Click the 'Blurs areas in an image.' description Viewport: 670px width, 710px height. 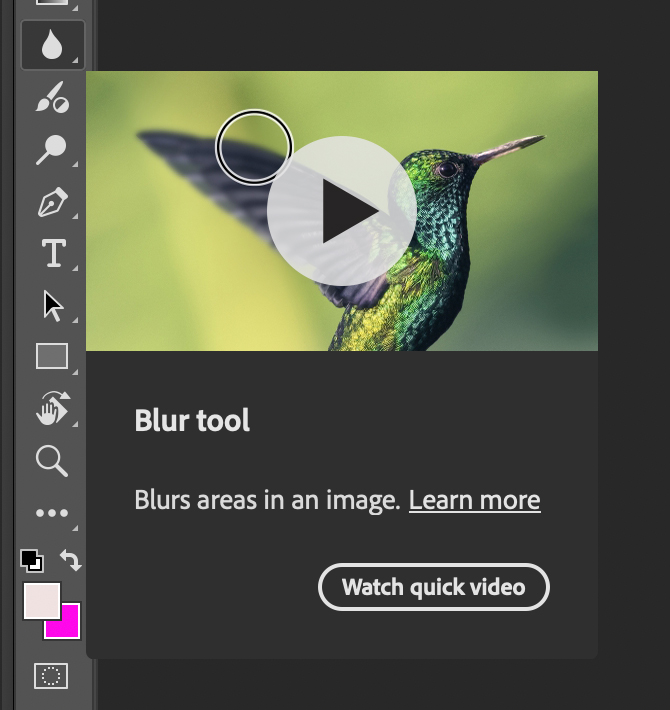point(268,500)
